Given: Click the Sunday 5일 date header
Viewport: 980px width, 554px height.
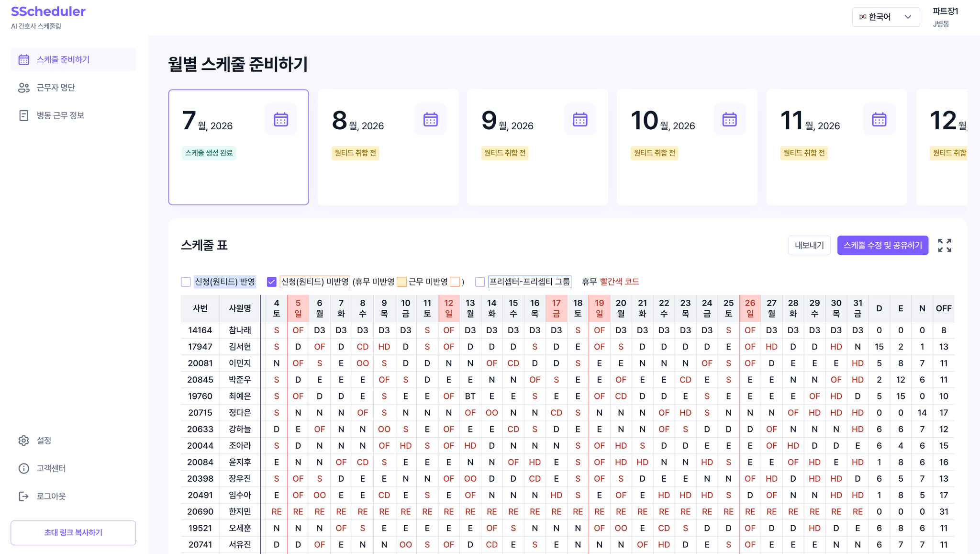Looking at the screenshot, I should pos(298,308).
